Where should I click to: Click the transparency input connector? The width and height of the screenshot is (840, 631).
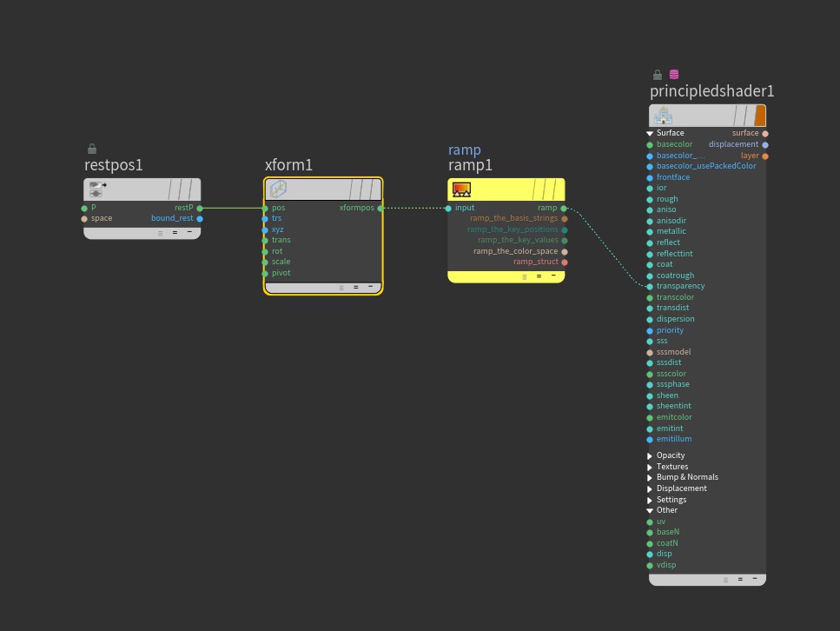pos(650,287)
